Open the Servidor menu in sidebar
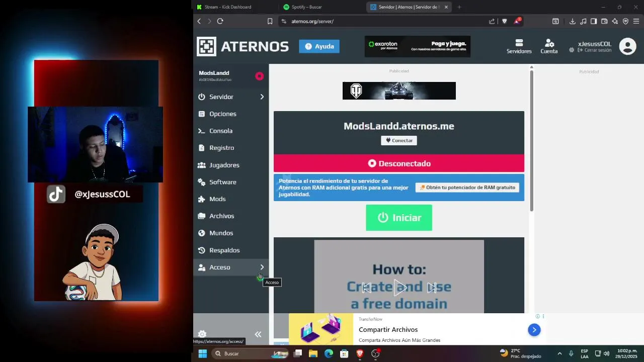This screenshot has height=362, width=644. (x=231, y=97)
